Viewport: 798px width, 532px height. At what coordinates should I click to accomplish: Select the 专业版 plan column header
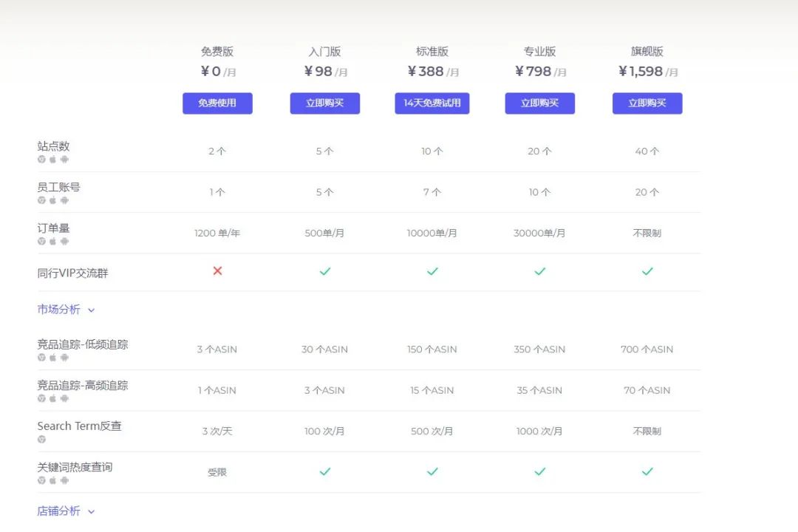539,52
